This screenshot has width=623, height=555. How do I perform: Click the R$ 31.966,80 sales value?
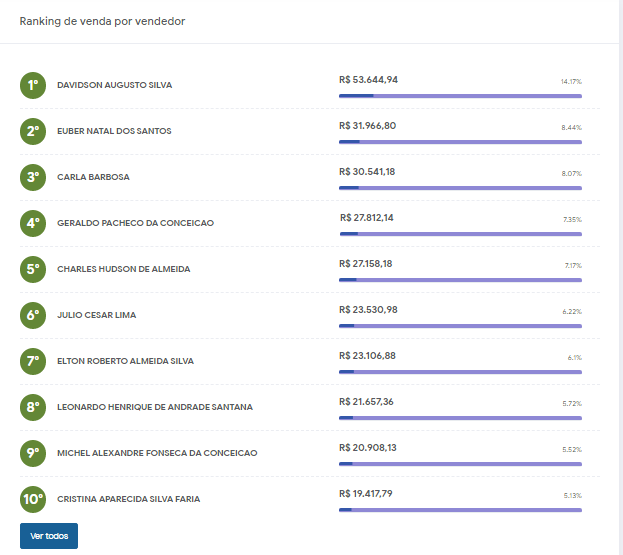pos(368,125)
